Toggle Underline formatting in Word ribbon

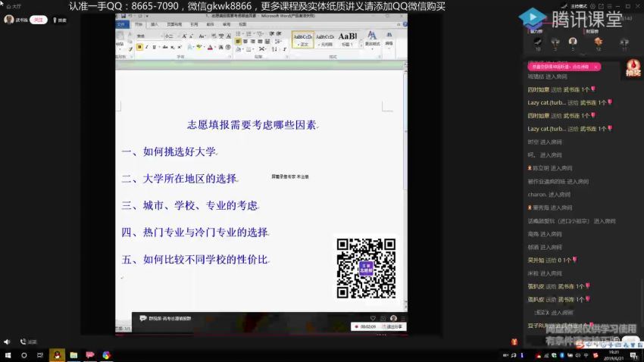(x=155, y=47)
